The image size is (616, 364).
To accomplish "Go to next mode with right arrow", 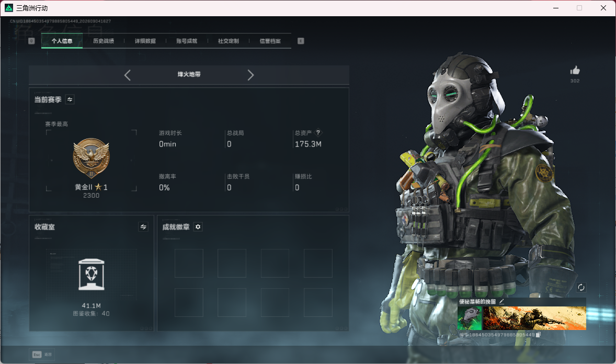I will (250, 75).
